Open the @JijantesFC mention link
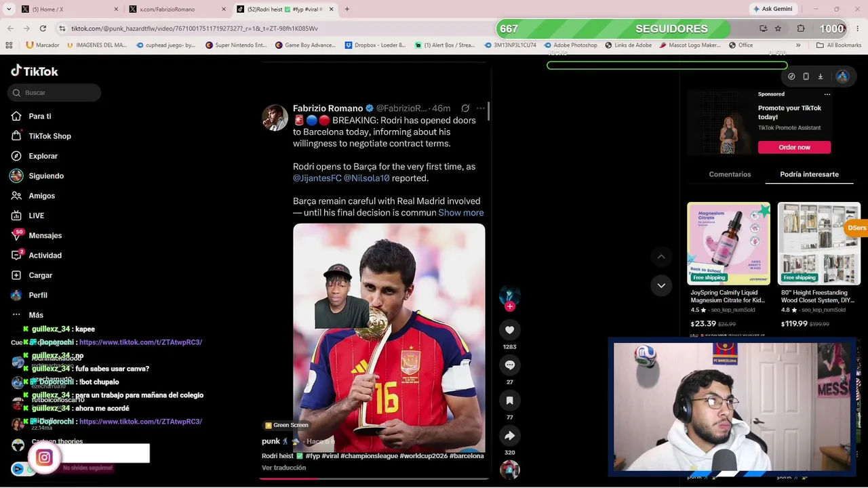The height and width of the screenshot is (488, 868). point(317,178)
